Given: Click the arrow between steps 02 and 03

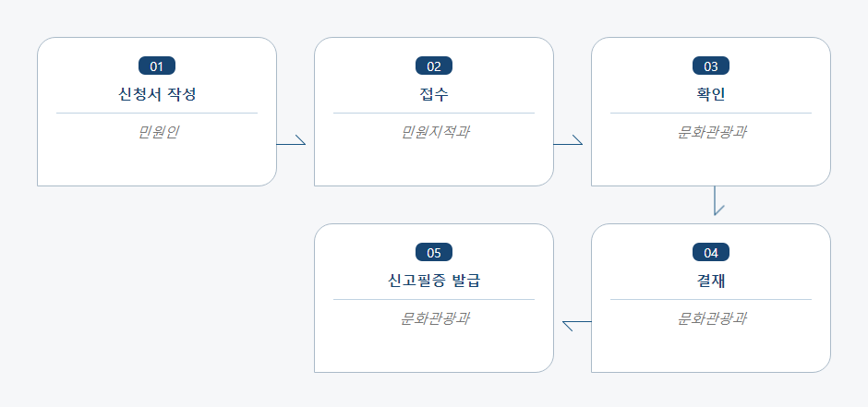Looking at the screenshot, I should pyautogui.click(x=568, y=140).
